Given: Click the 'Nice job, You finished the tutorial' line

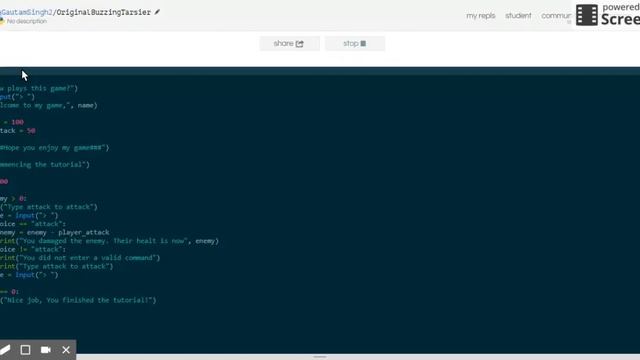Looking at the screenshot, I should [78, 300].
